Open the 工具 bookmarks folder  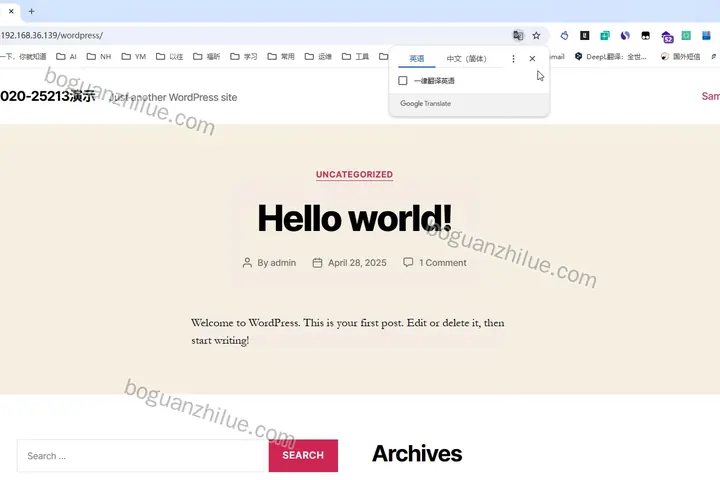(x=355, y=56)
